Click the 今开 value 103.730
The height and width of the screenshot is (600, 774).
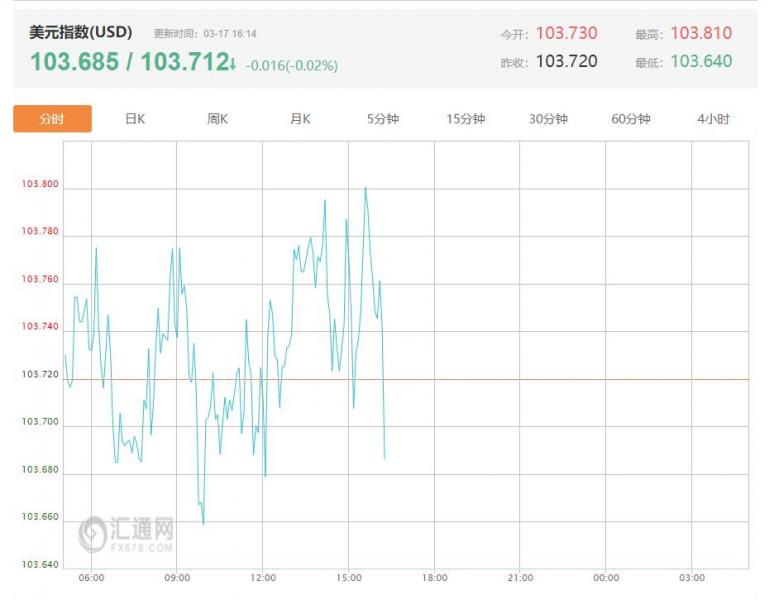566,33
